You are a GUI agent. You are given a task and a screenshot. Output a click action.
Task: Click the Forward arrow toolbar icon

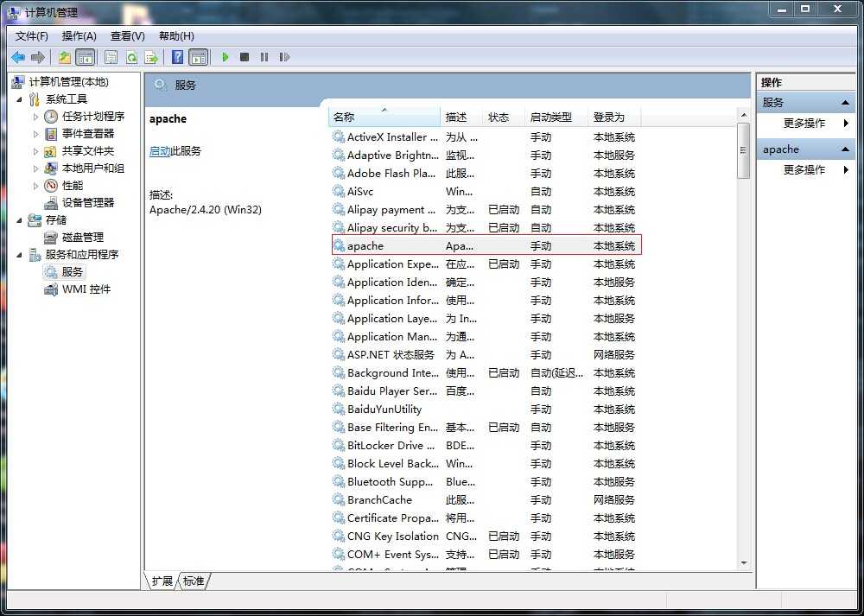[x=37, y=57]
